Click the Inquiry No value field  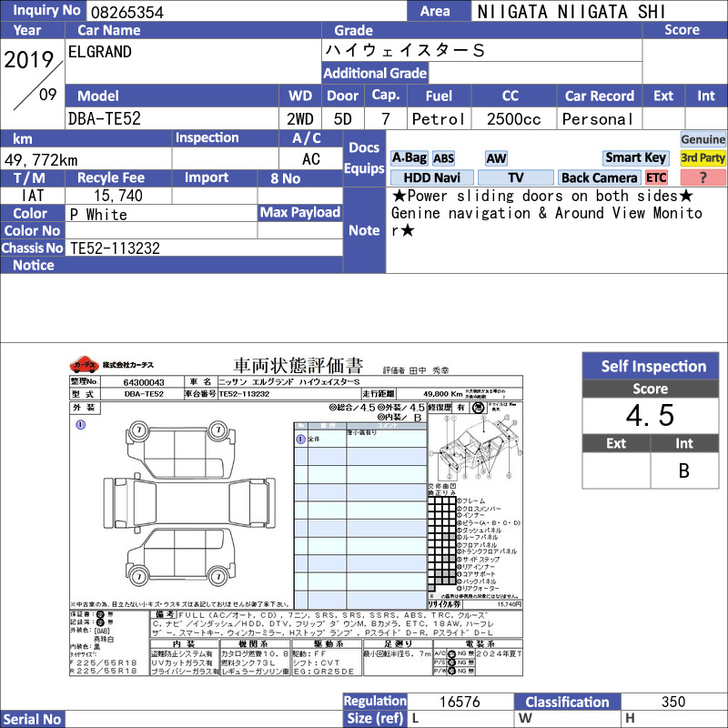click(x=246, y=12)
